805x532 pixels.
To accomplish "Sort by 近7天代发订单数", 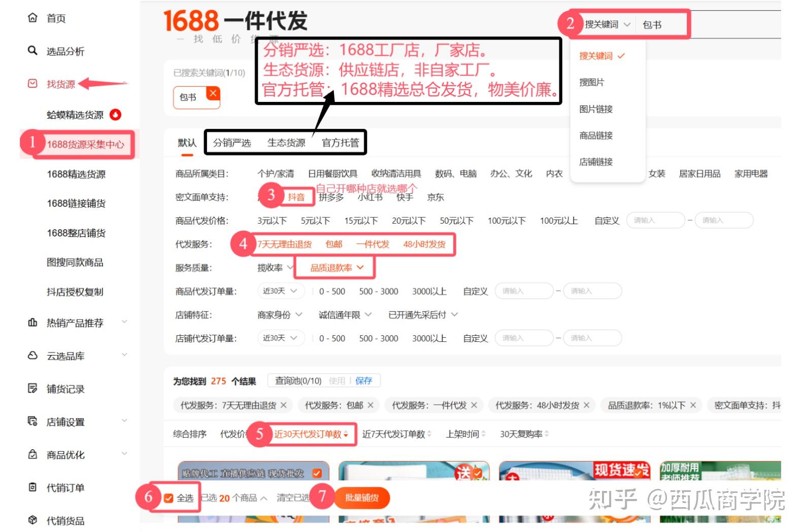I will tap(396, 434).
